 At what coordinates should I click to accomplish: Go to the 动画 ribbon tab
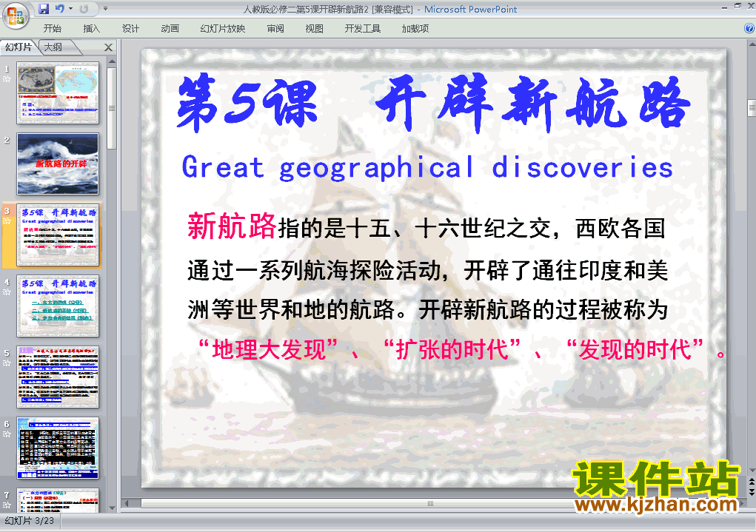coord(170,28)
